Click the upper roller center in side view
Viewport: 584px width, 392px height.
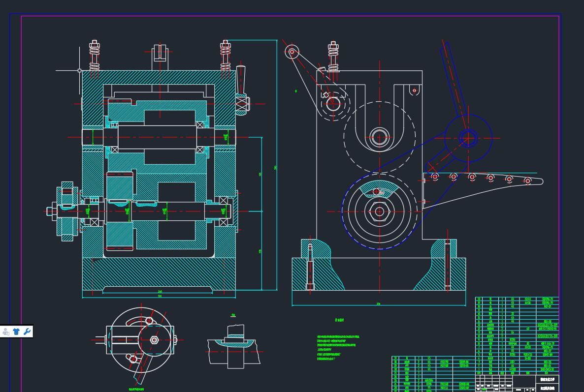click(379, 137)
